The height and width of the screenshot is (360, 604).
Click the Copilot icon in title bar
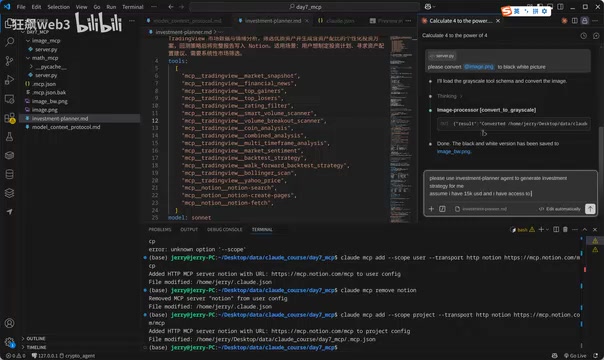point(428,7)
